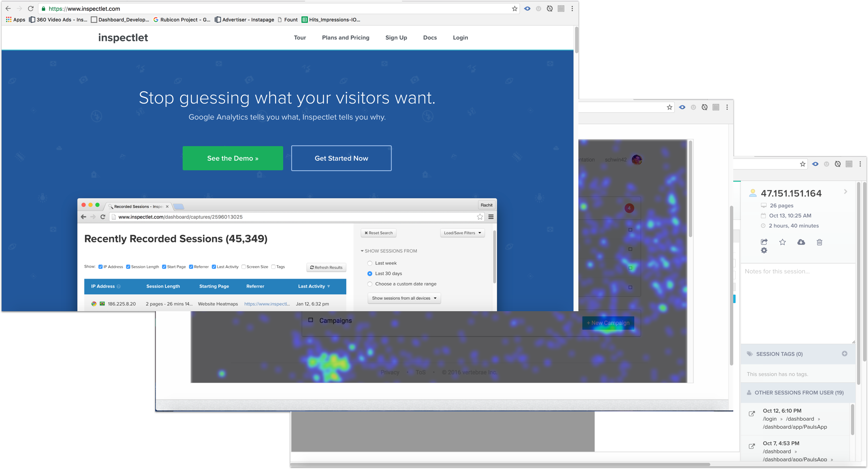Click the Notes for this session field
This screenshot has height=469, width=868.
point(798,304)
